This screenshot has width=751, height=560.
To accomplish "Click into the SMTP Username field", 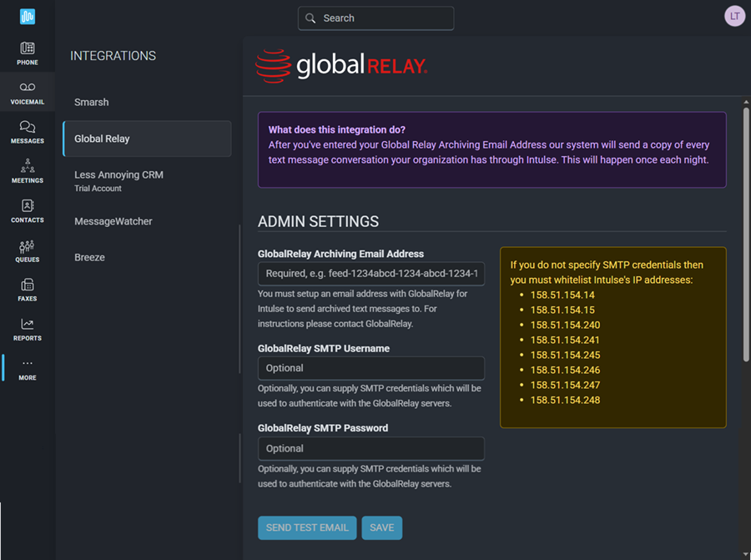I will [x=371, y=368].
